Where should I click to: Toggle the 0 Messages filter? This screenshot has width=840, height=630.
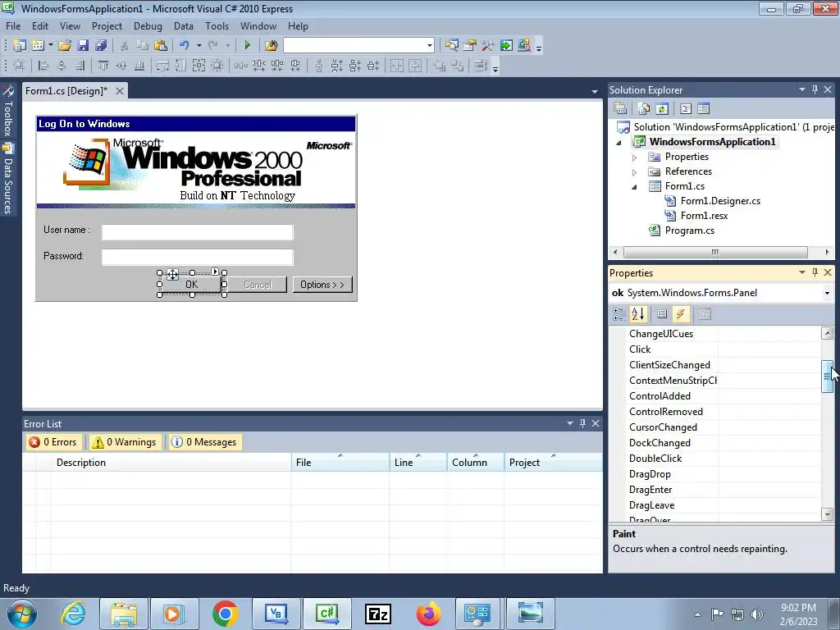click(204, 442)
